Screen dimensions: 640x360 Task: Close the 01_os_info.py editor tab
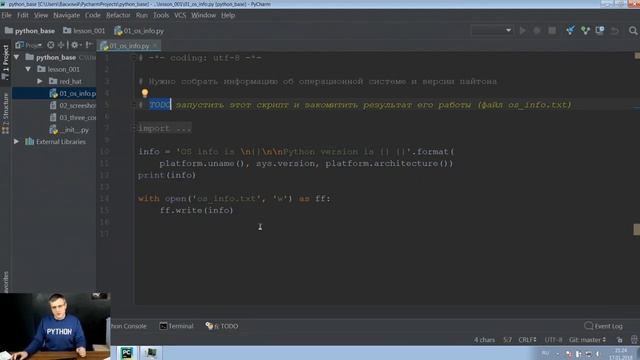155,46
